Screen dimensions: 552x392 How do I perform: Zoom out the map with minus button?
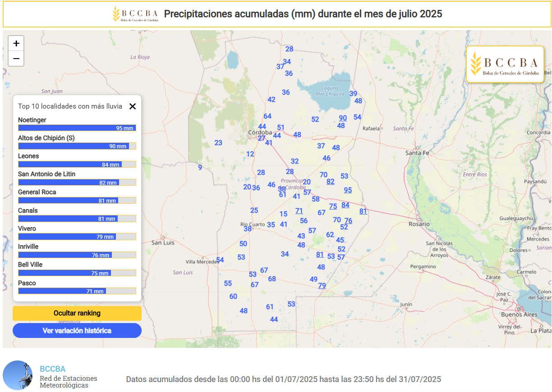16,59
